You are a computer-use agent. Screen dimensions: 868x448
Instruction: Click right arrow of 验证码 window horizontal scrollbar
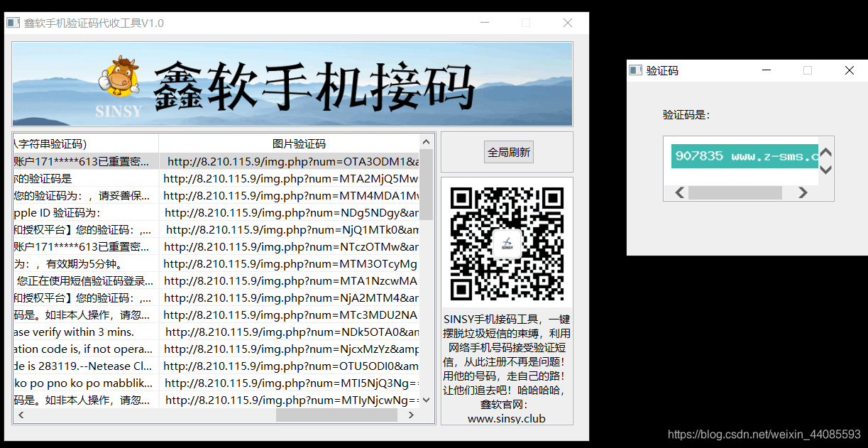click(x=803, y=192)
